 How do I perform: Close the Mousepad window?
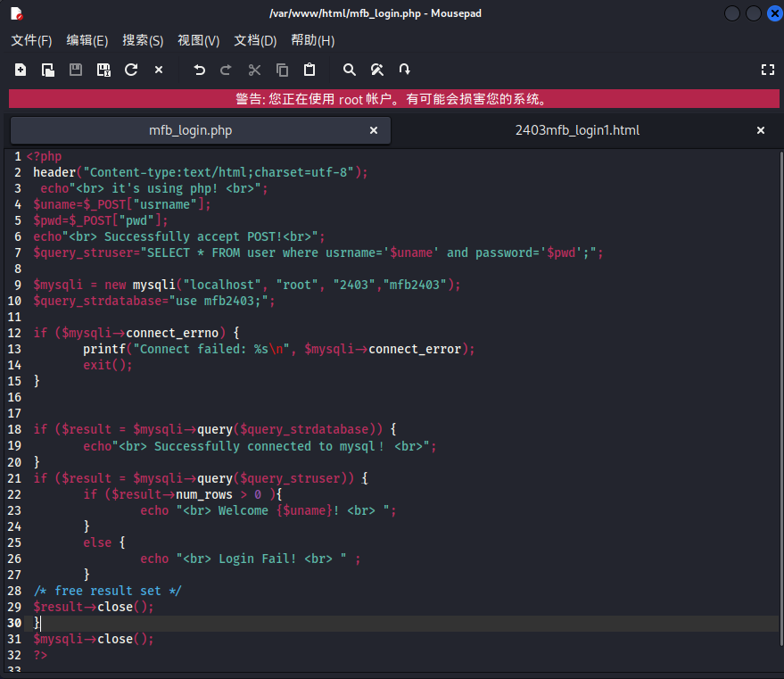[774, 13]
